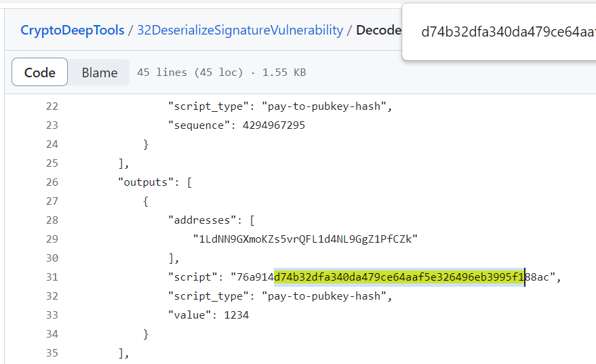The width and height of the screenshot is (596, 364).
Task: Switch to the Blame view tab
Action: point(100,73)
